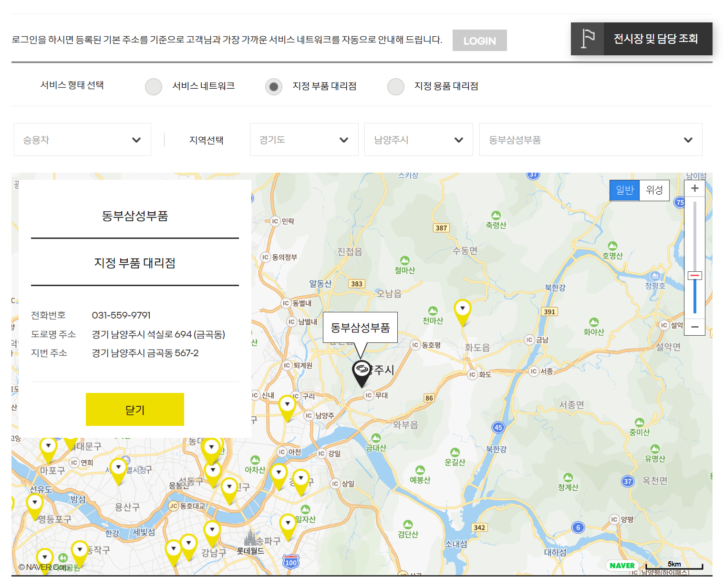The height and width of the screenshot is (588, 724).
Task: Zoom in using the map plus button
Action: (694, 188)
